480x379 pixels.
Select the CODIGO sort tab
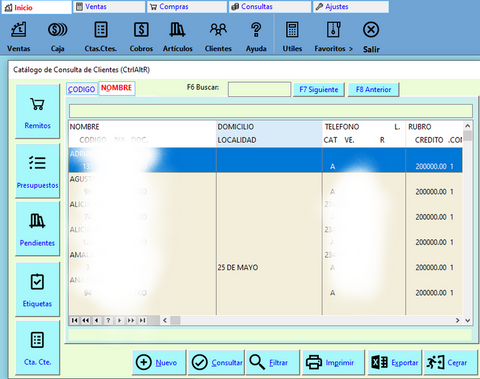click(82, 89)
